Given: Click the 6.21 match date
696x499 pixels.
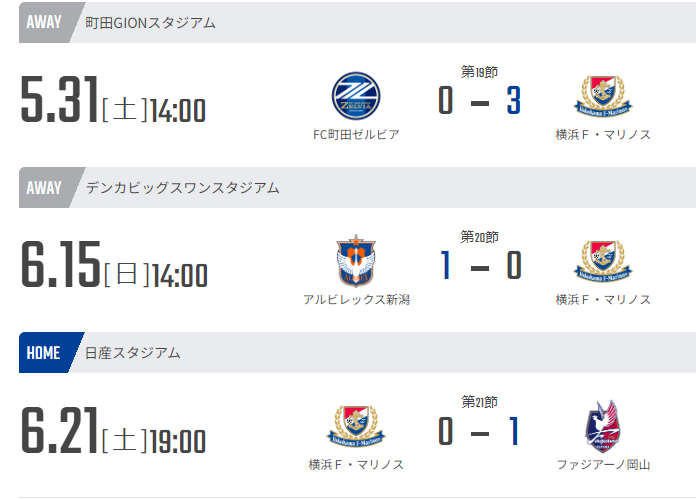Looking at the screenshot, I should tap(59, 430).
